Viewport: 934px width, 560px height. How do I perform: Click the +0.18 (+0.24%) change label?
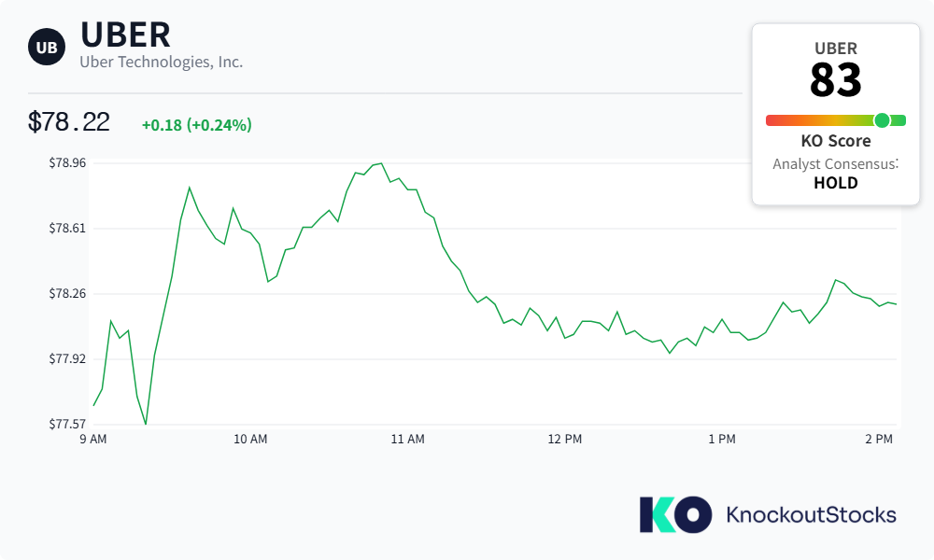tap(196, 125)
